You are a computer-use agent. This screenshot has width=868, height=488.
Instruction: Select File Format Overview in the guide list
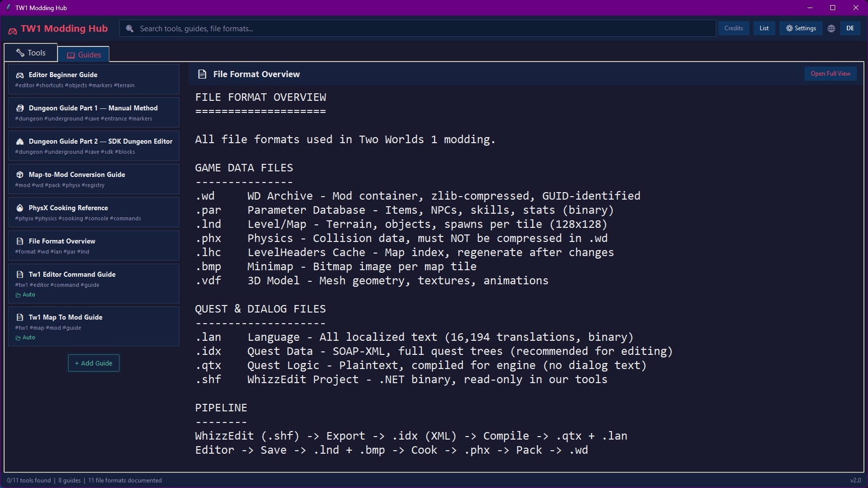(94, 246)
